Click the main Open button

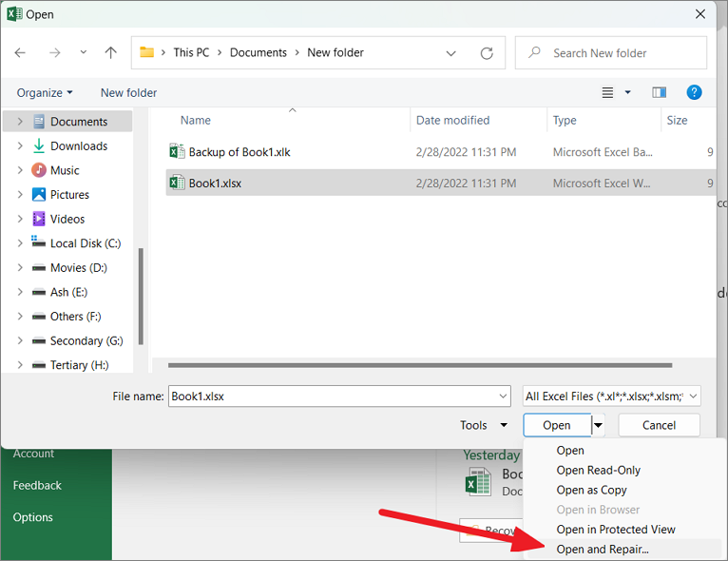(557, 425)
